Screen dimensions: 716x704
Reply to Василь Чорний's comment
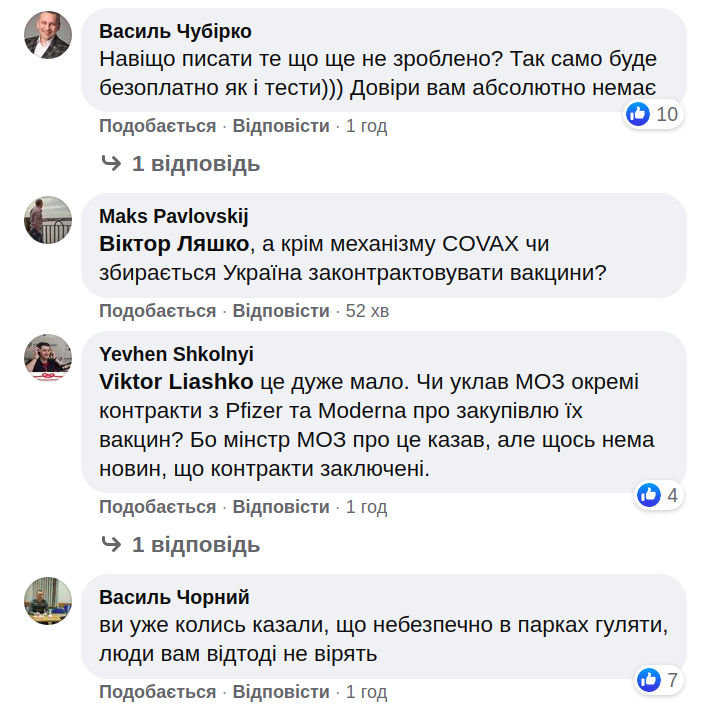(x=281, y=692)
